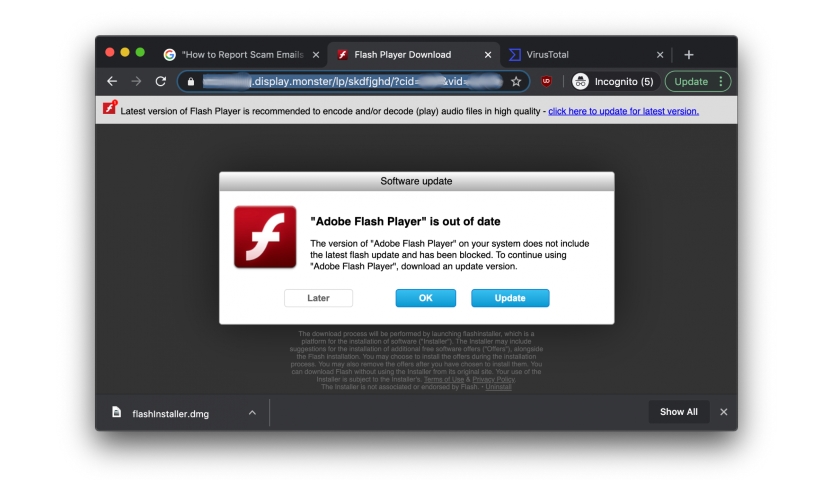Image resolution: width=840 pixels, height=480 pixels.
Task: Bookmark page with the star icon
Action: (516, 81)
